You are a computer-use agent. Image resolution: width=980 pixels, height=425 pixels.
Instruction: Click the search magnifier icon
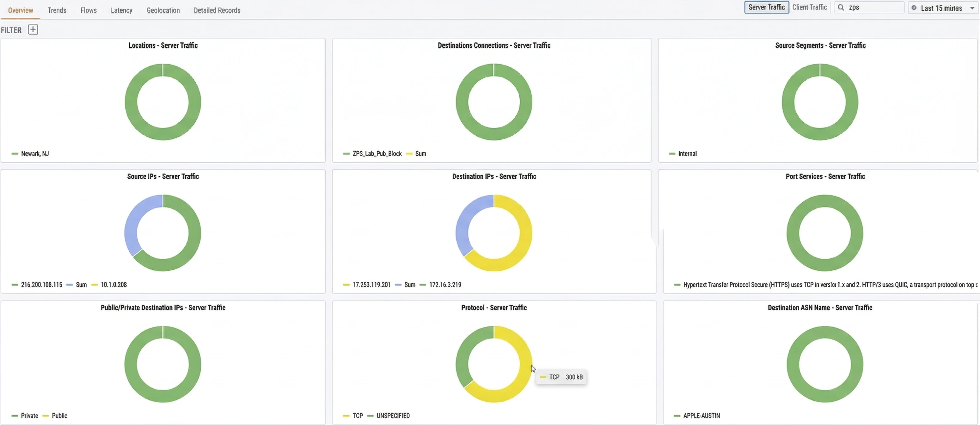[x=841, y=7]
